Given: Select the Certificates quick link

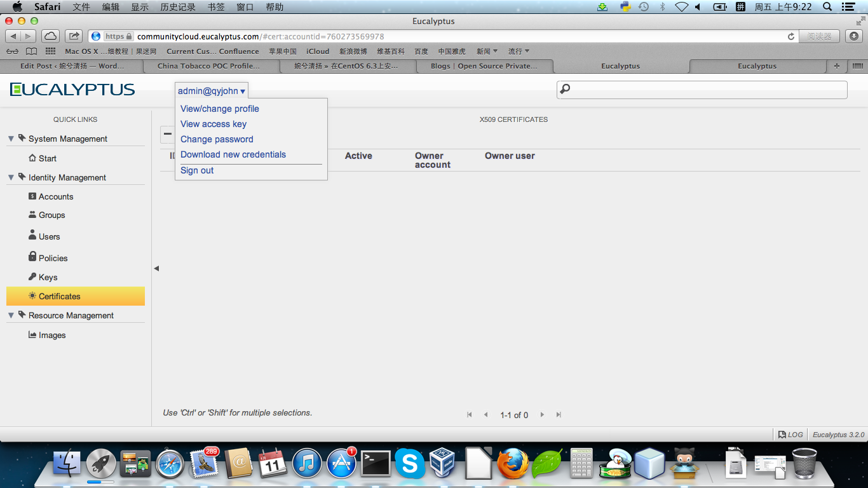Looking at the screenshot, I should [x=76, y=296].
